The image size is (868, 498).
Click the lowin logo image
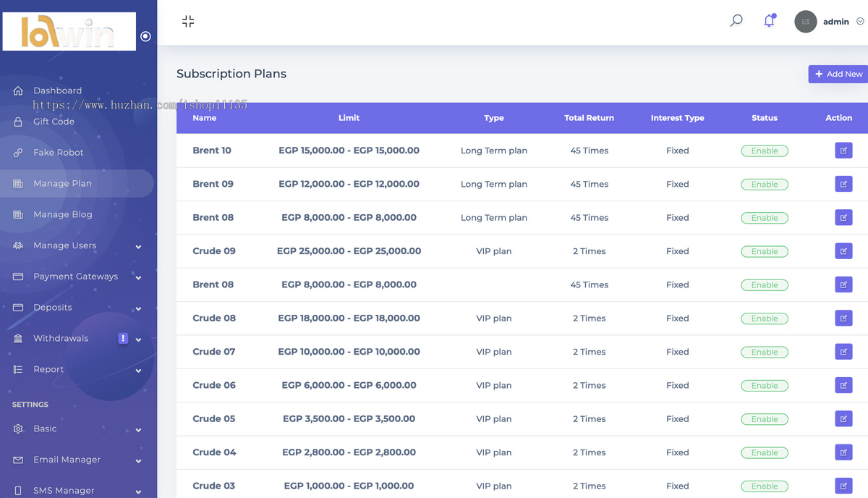[69, 32]
